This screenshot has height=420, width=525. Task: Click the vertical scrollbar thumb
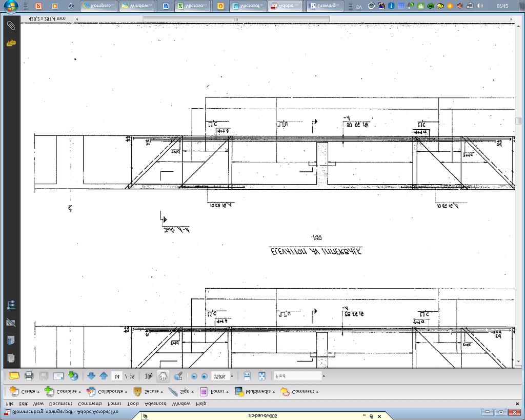coord(518,121)
